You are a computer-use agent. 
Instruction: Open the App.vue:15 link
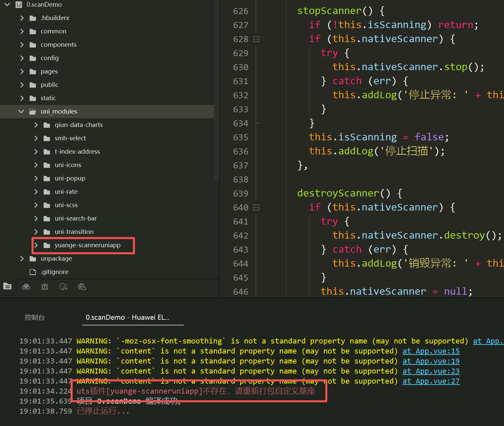tap(431, 351)
